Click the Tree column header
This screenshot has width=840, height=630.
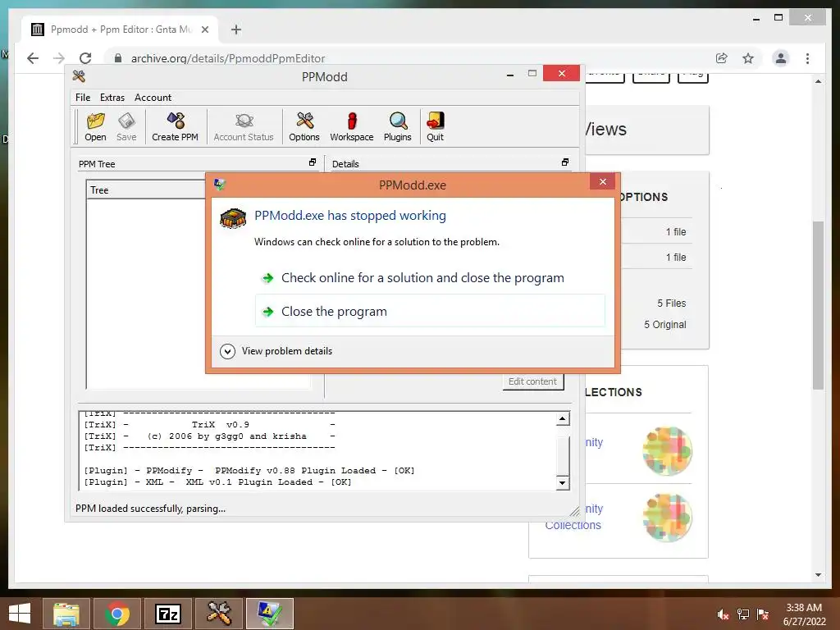[x=146, y=189]
